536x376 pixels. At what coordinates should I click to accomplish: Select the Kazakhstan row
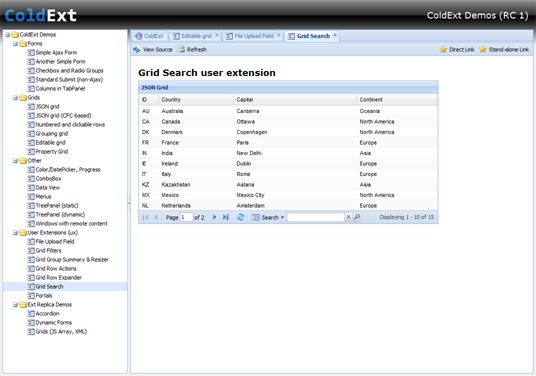288,185
